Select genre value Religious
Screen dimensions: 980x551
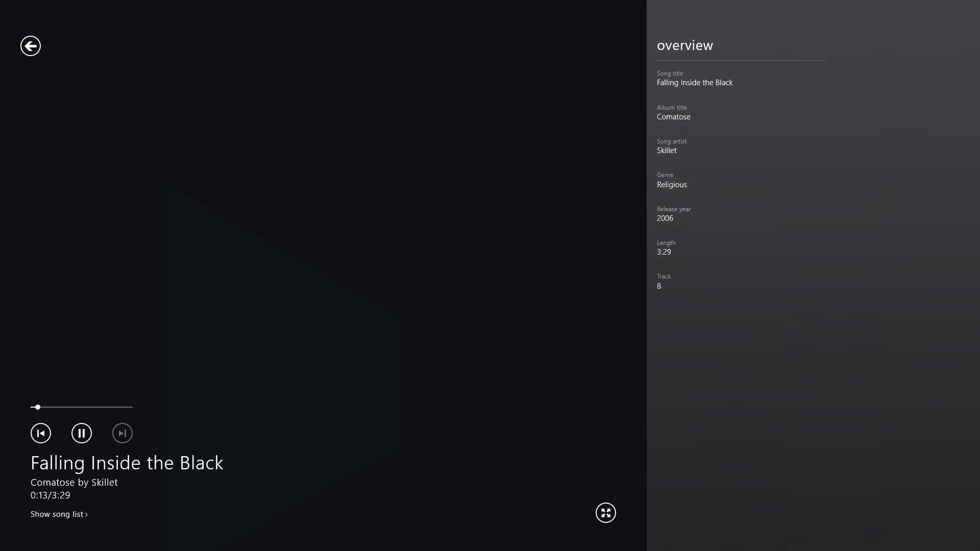672,185
